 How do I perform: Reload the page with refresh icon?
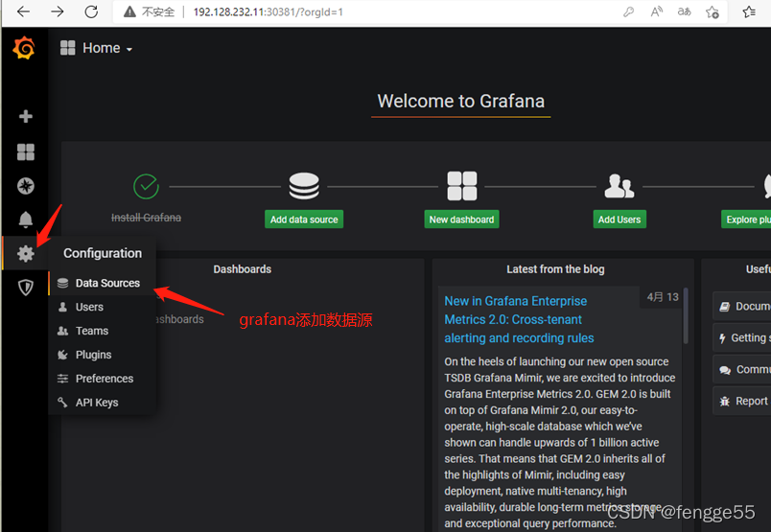point(91,12)
